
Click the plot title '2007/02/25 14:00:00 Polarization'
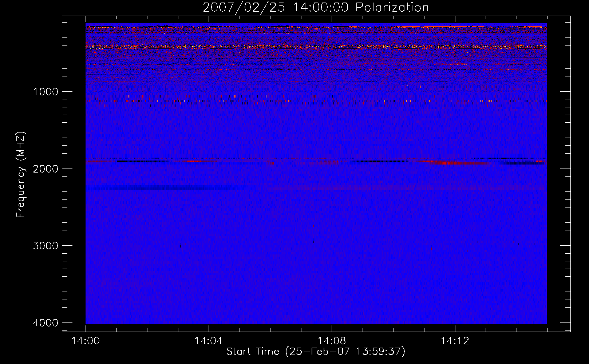316,8
